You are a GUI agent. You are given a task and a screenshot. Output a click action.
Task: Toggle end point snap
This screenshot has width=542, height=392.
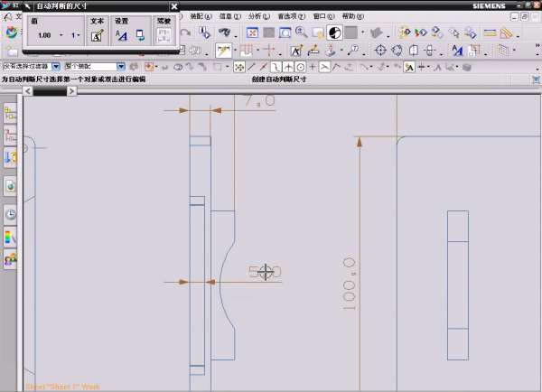point(252,67)
